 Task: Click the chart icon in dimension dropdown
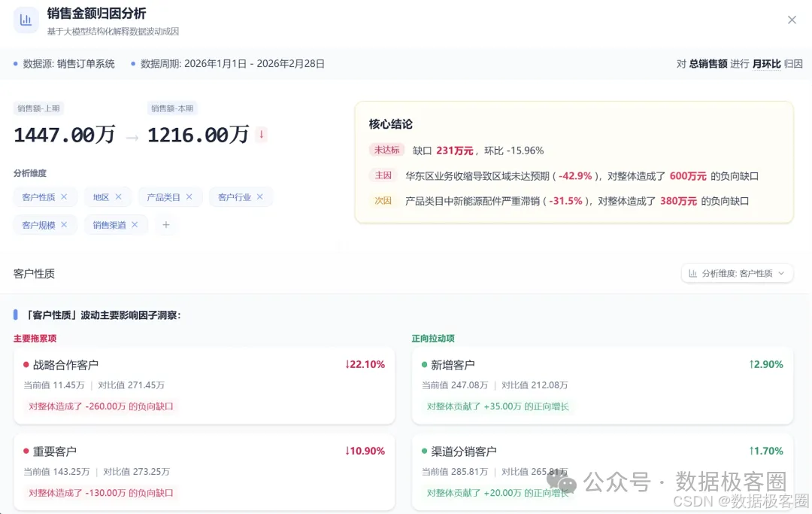[692, 273]
